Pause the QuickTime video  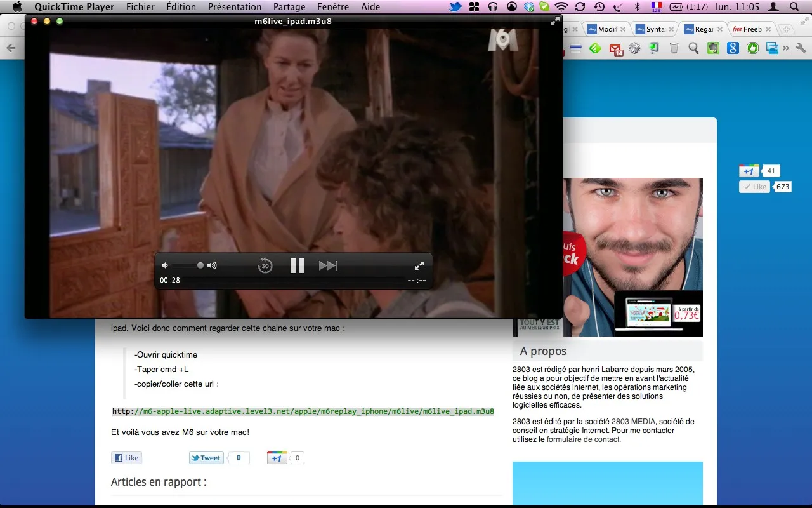(x=297, y=265)
